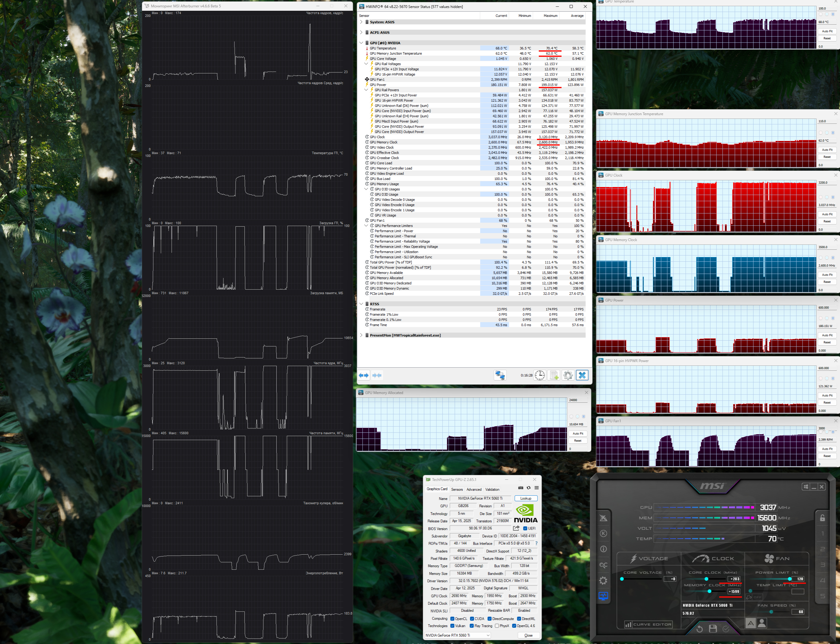Open MSI Afterburner settings gear
The width and height of the screenshot is (840, 644).
(603, 580)
